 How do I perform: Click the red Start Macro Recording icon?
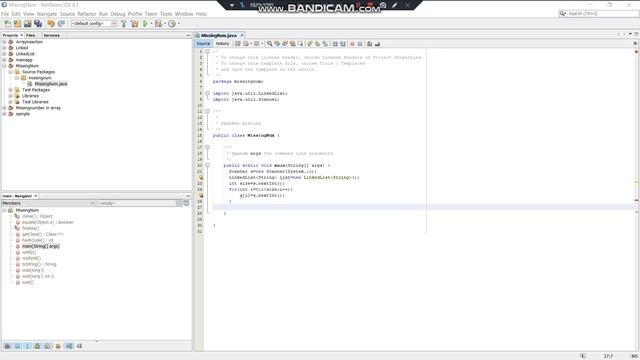352,44
